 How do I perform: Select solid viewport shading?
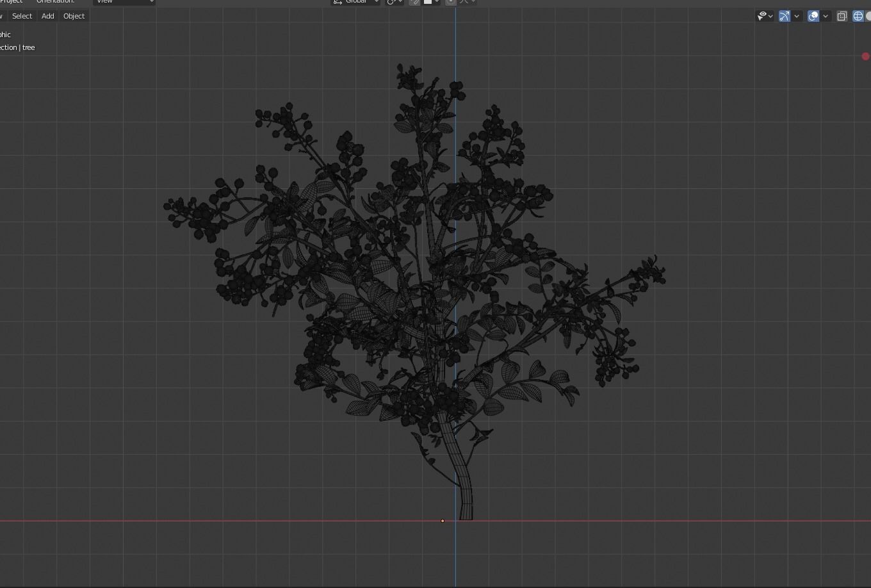tap(868, 16)
